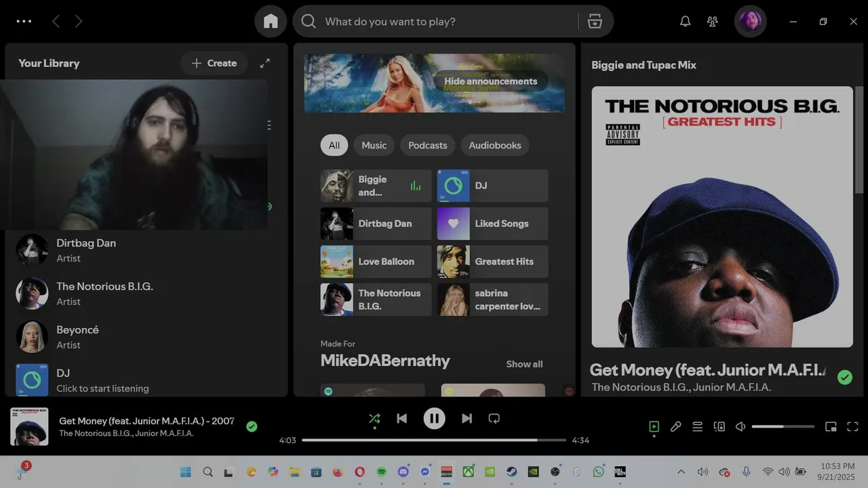Open the play queue

point(697,426)
